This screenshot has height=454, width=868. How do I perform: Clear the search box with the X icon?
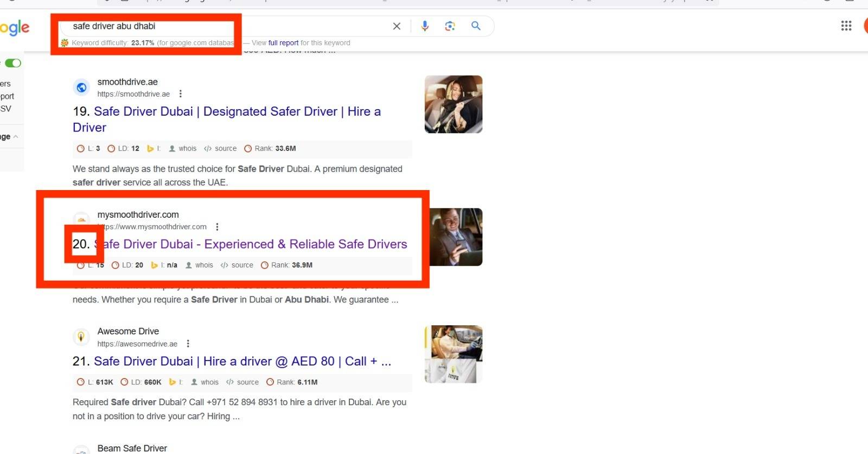click(397, 26)
